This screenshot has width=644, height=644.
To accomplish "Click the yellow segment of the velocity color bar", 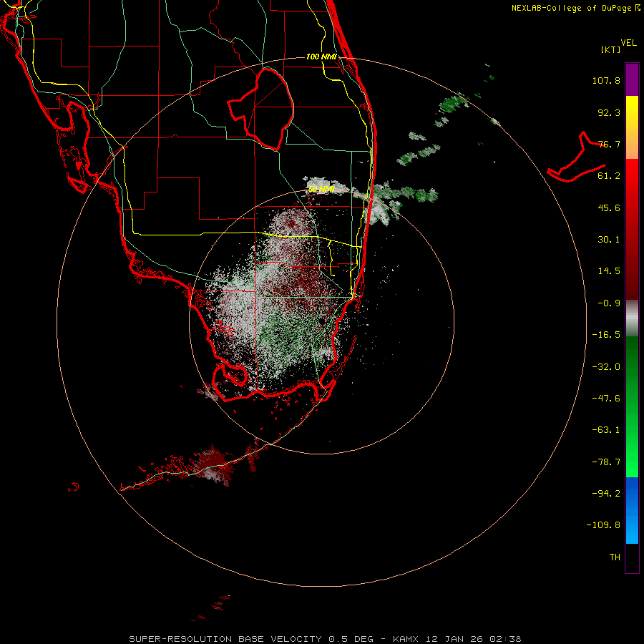I will coord(632,127).
